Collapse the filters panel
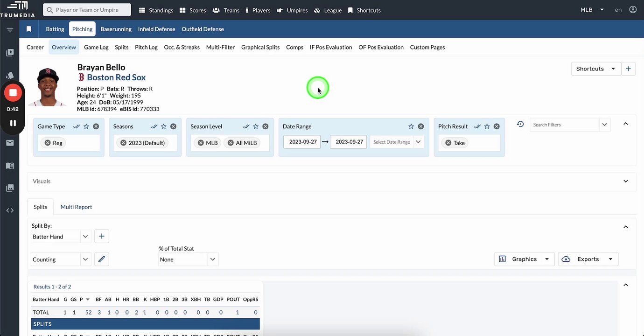This screenshot has height=336, width=644. coord(626,124)
